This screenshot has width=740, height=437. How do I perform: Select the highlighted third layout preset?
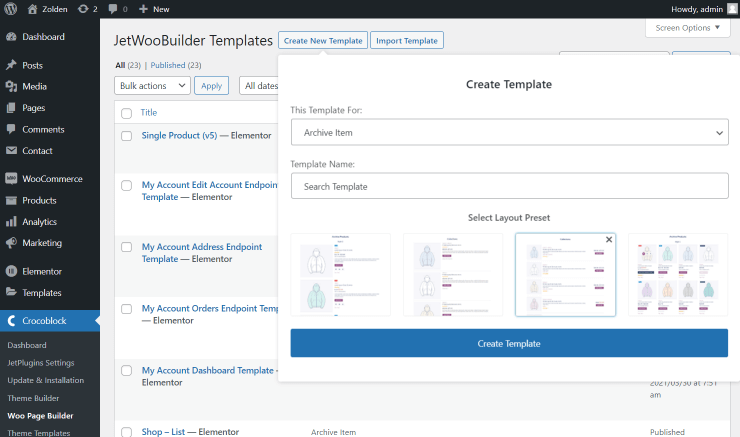coord(565,275)
